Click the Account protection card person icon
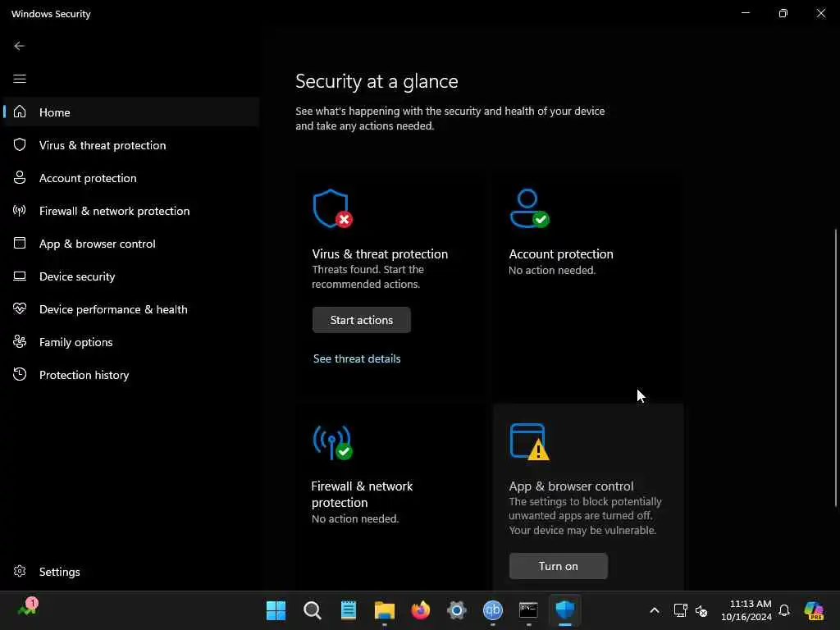This screenshot has height=630, width=840. tap(529, 208)
